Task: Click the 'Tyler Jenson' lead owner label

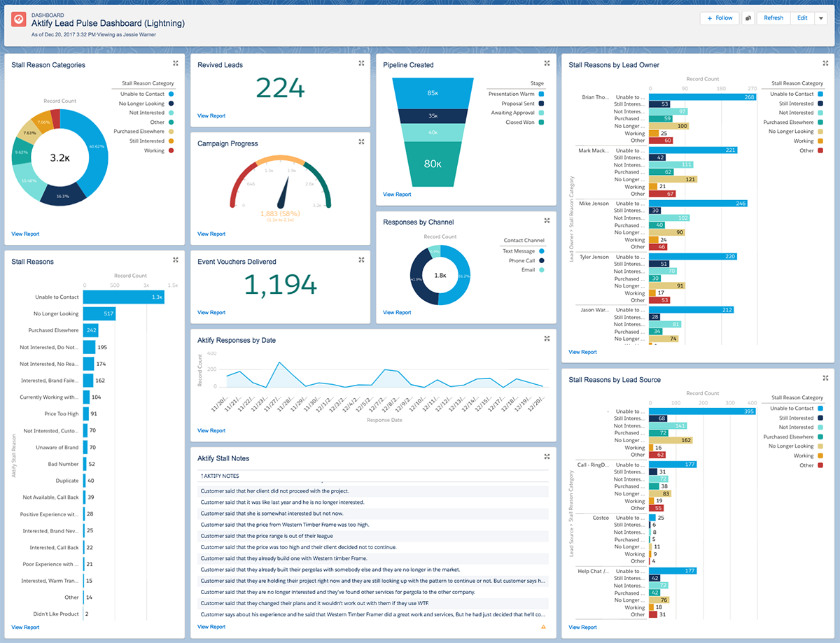Action: tap(594, 257)
